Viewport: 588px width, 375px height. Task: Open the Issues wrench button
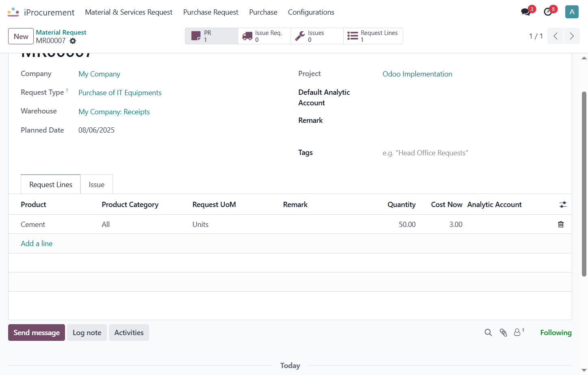pyautogui.click(x=317, y=36)
